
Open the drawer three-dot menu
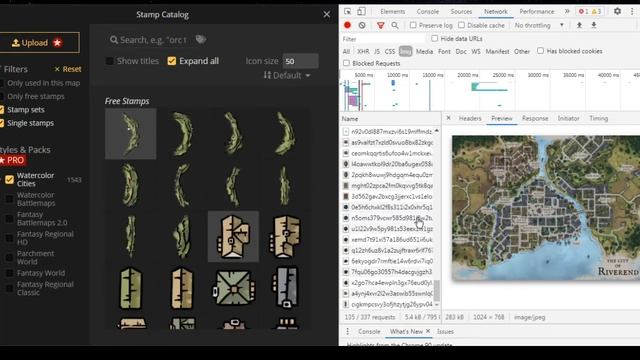point(347,331)
